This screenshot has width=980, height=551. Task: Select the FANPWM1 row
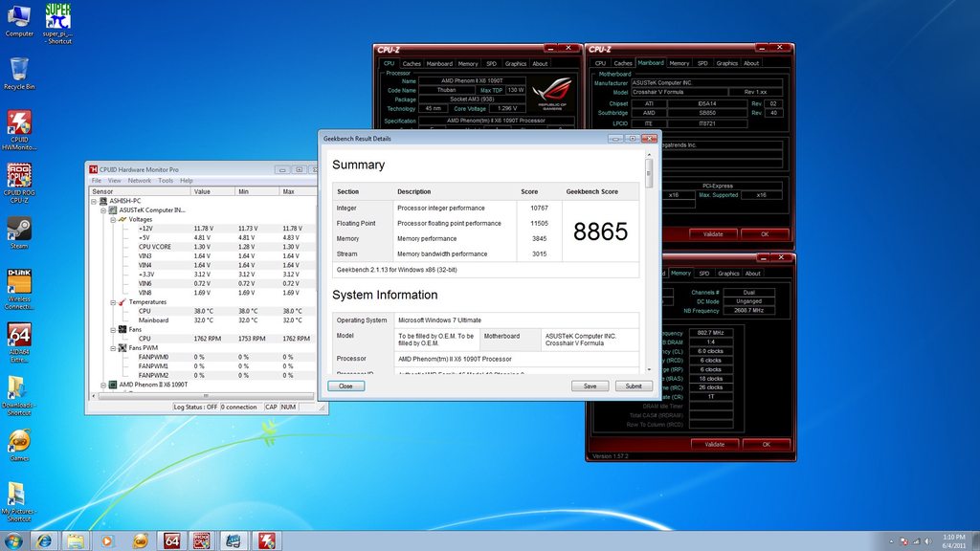point(204,366)
